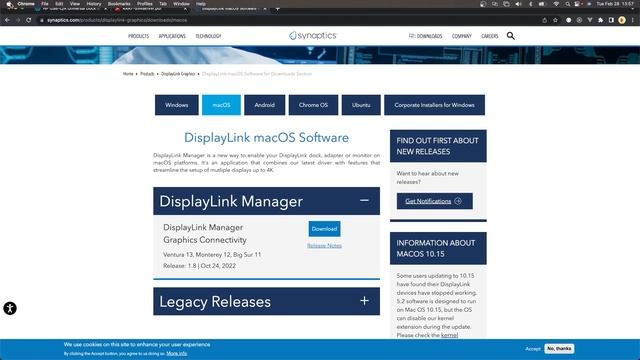Open the Chrome File menu
Screen dimensions: 640x360
click(44, 4)
